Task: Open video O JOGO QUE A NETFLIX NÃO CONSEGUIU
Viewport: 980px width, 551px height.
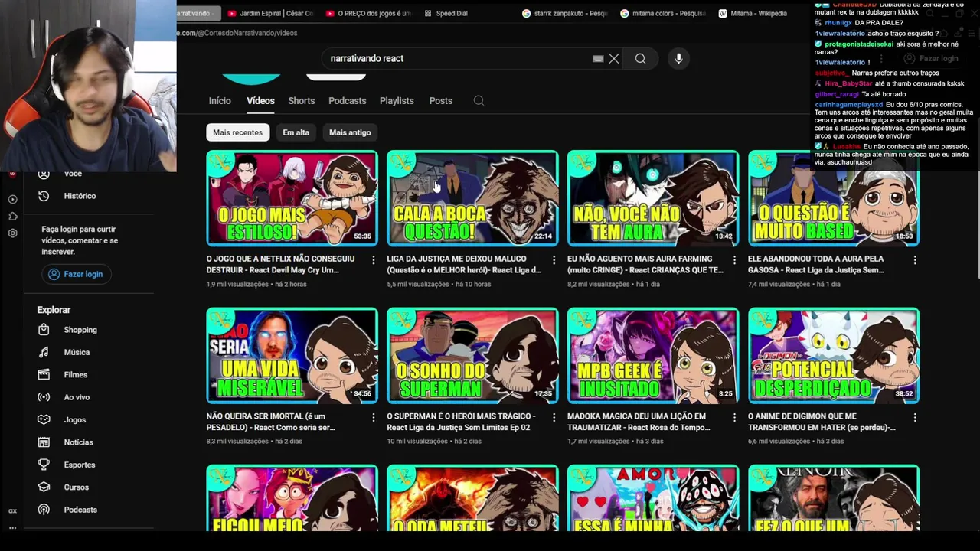Action: tap(280, 264)
